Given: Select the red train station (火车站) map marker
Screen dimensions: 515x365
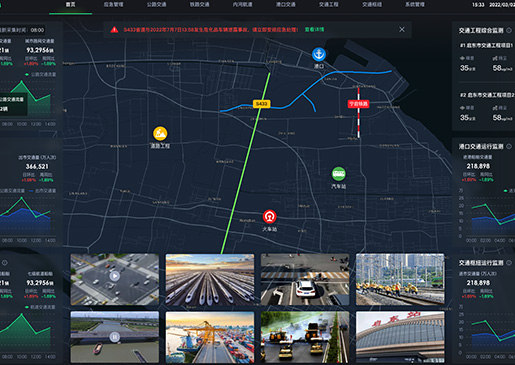Looking at the screenshot, I should 269,216.
